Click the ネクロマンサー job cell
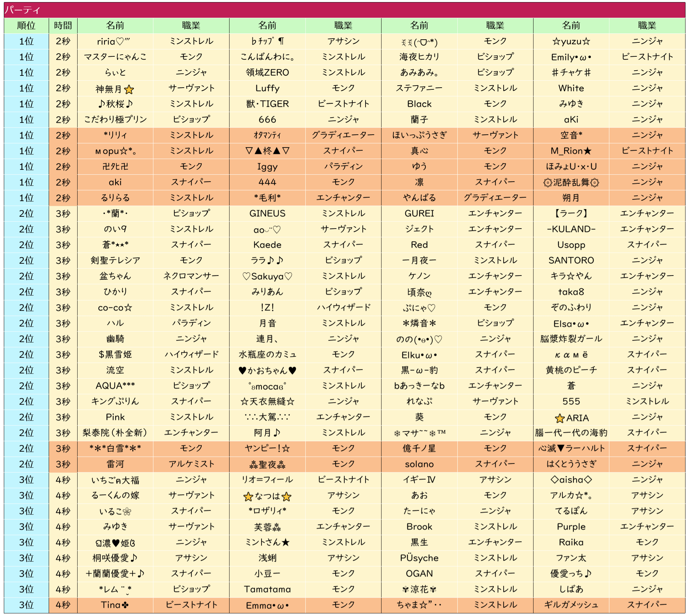688x616 pixels. 191,276
